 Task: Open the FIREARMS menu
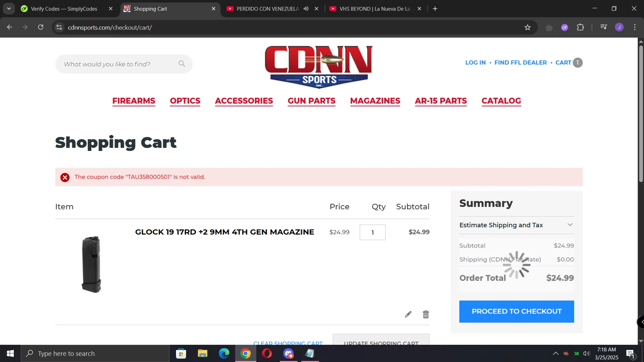click(134, 101)
